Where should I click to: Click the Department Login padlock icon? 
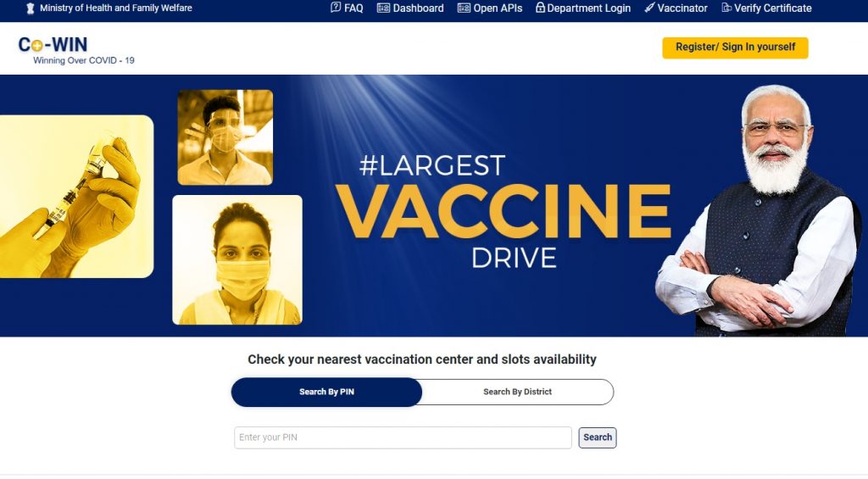[540, 7]
